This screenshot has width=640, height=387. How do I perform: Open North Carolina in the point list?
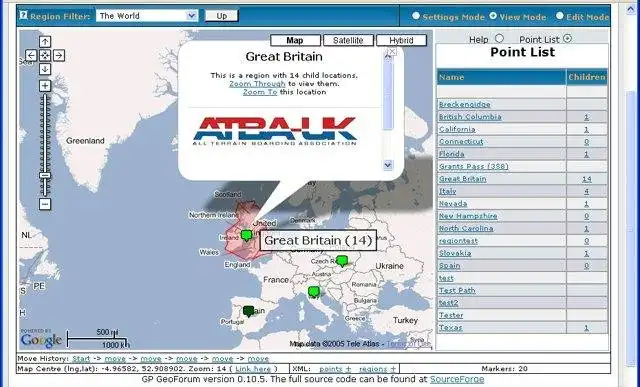coord(466,229)
